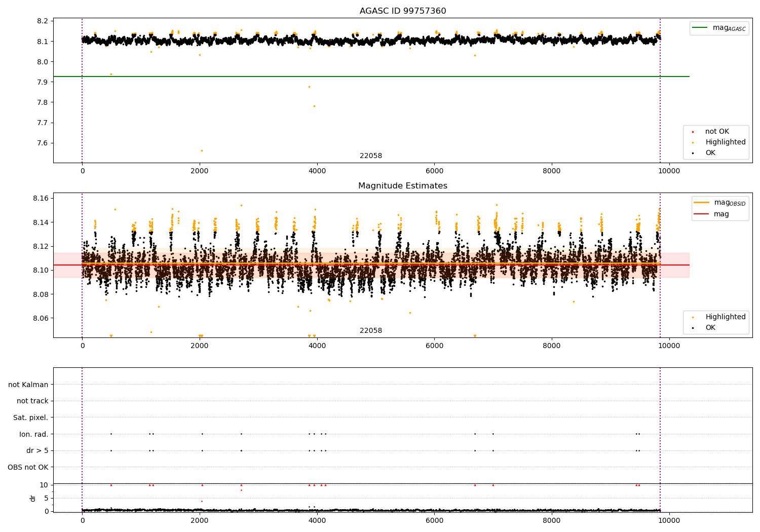Click the '5' tick on dr axis

[x=47, y=498]
